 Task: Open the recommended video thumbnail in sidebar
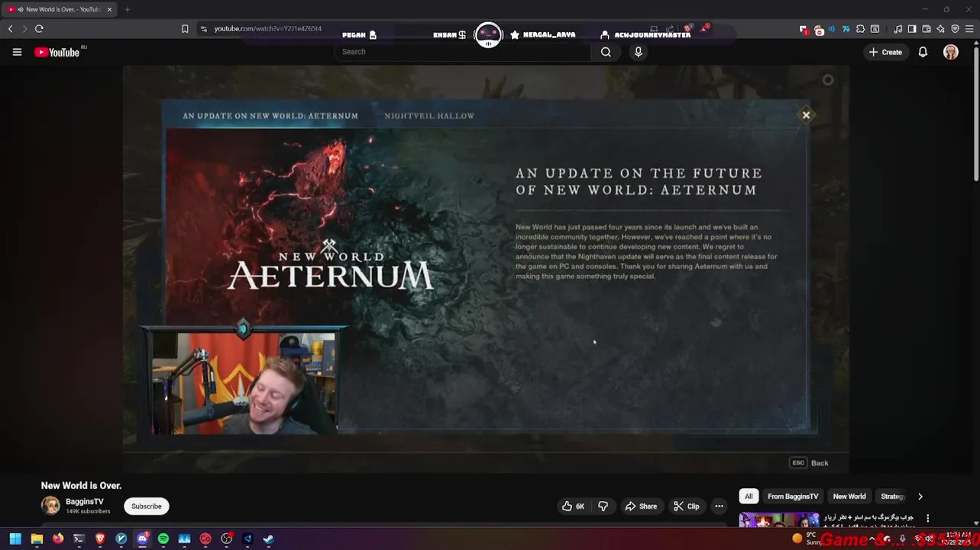tap(778, 520)
